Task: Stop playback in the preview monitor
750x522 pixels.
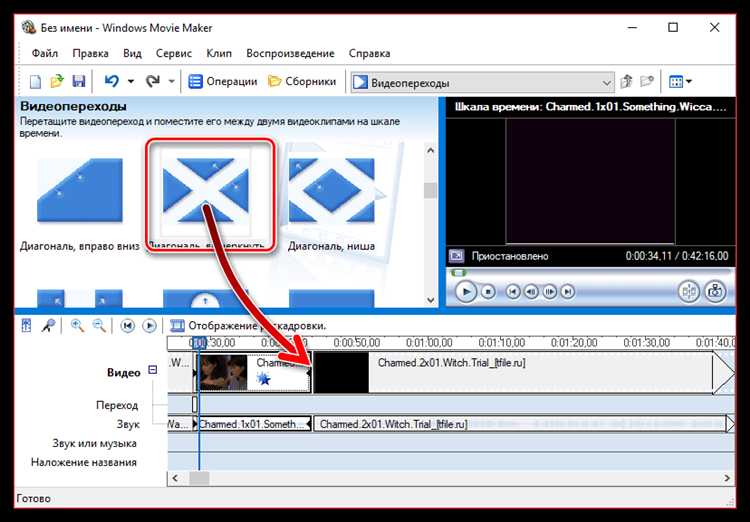Action: tap(488, 292)
